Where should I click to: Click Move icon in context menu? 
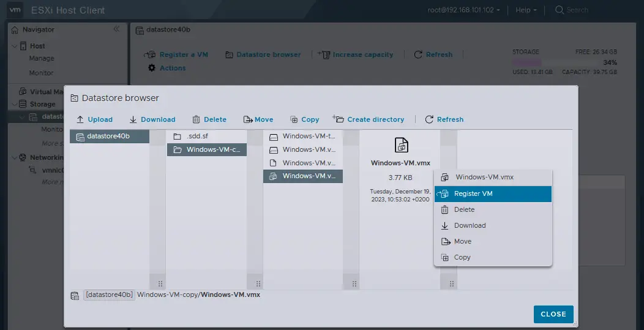point(446,242)
